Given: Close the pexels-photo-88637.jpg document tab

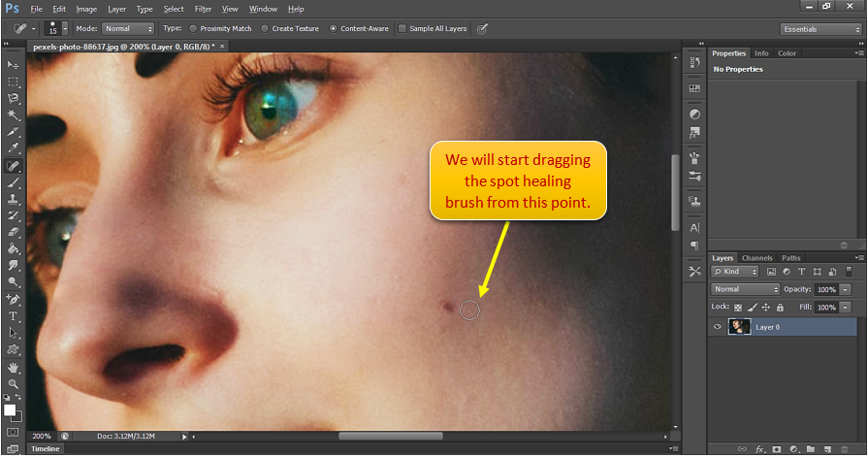Looking at the screenshot, I should (222, 47).
